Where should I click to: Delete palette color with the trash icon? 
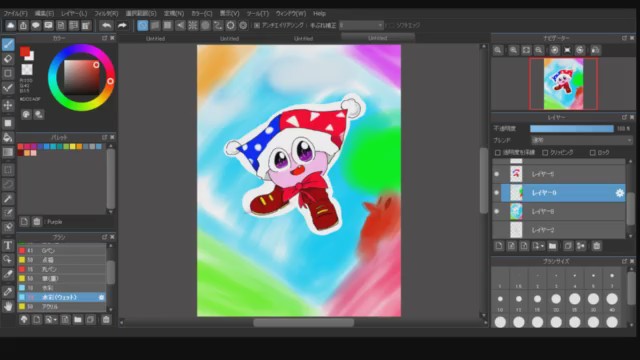pos(36,221)
